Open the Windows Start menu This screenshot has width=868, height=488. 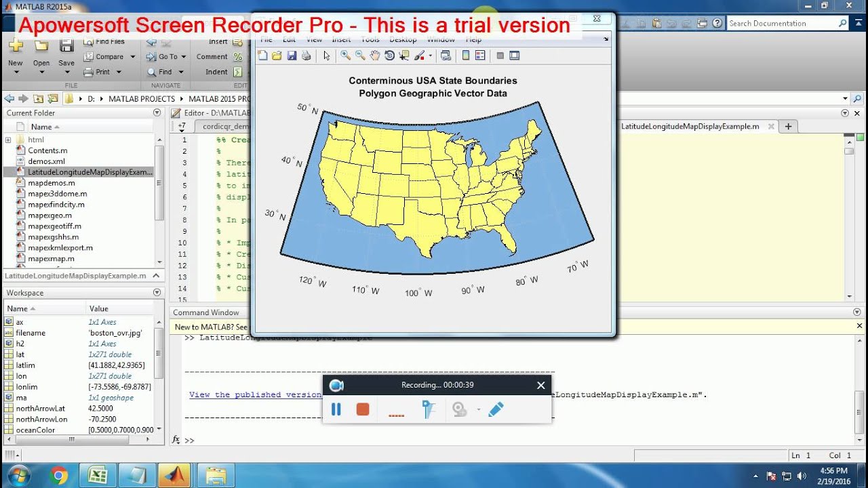coord(18,474)
